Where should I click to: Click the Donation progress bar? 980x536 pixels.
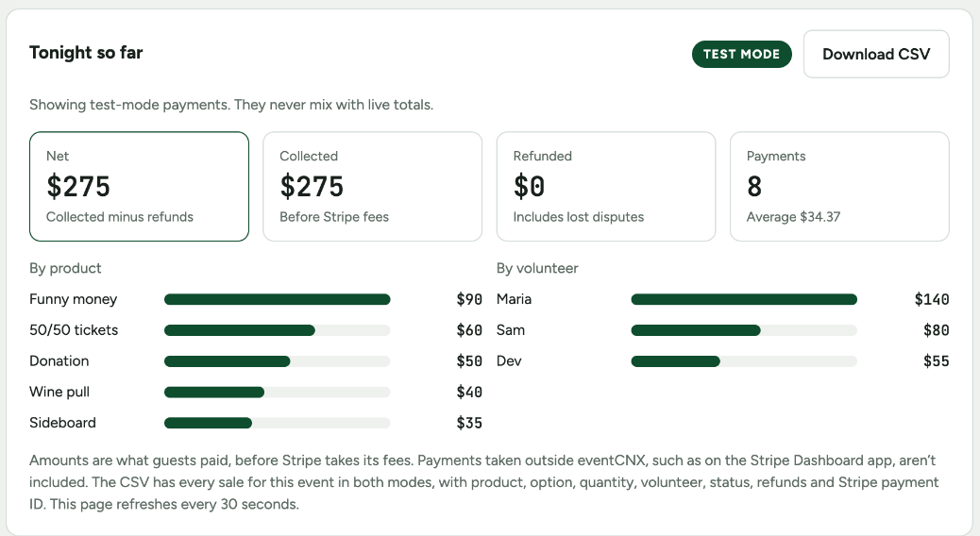click(278, 361)
